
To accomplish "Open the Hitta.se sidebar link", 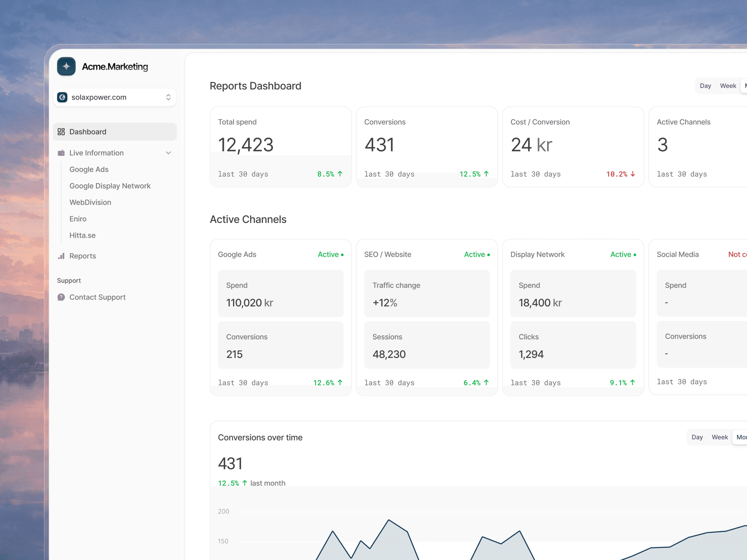I will coord(82,235).
